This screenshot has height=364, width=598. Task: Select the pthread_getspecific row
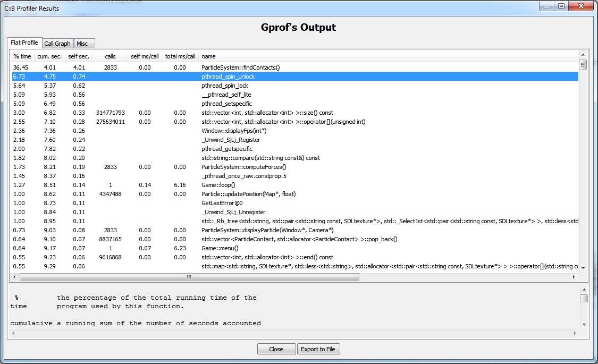click(295, 149)
